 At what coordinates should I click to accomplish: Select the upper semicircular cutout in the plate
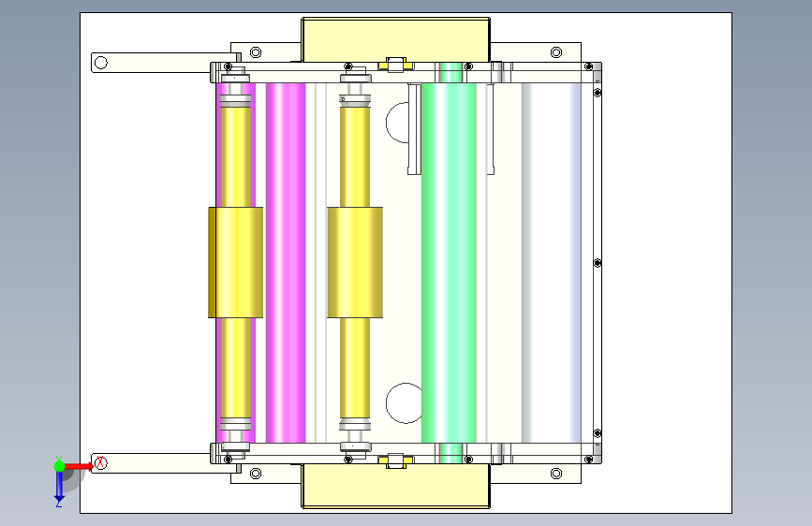point(397,123)
